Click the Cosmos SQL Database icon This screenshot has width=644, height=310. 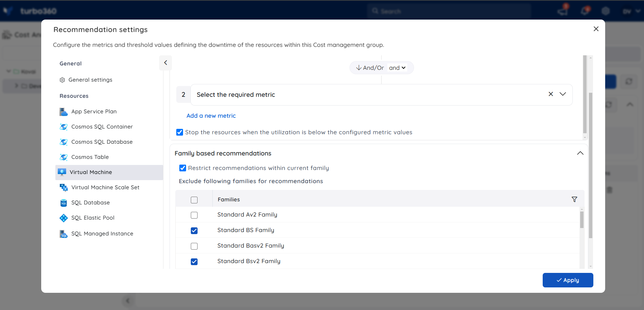[63, 142]
